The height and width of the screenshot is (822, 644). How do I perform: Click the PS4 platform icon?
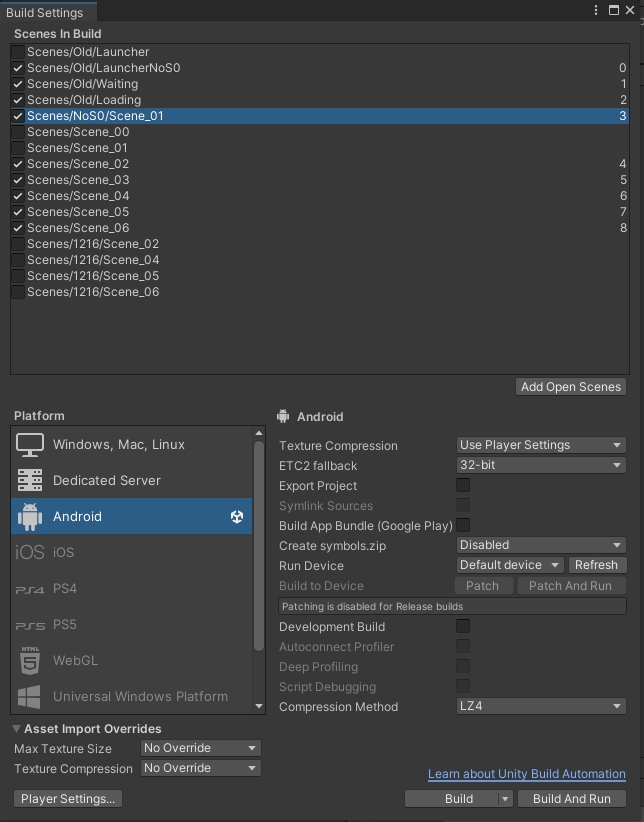pos(30,589)
